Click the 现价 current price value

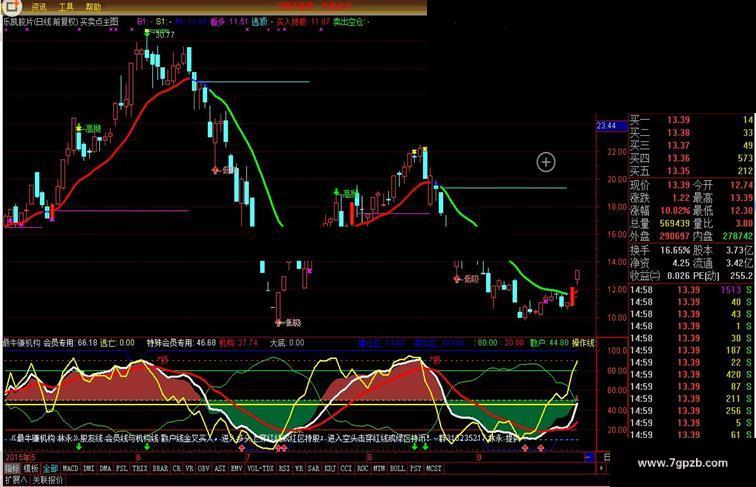[678, 185]
